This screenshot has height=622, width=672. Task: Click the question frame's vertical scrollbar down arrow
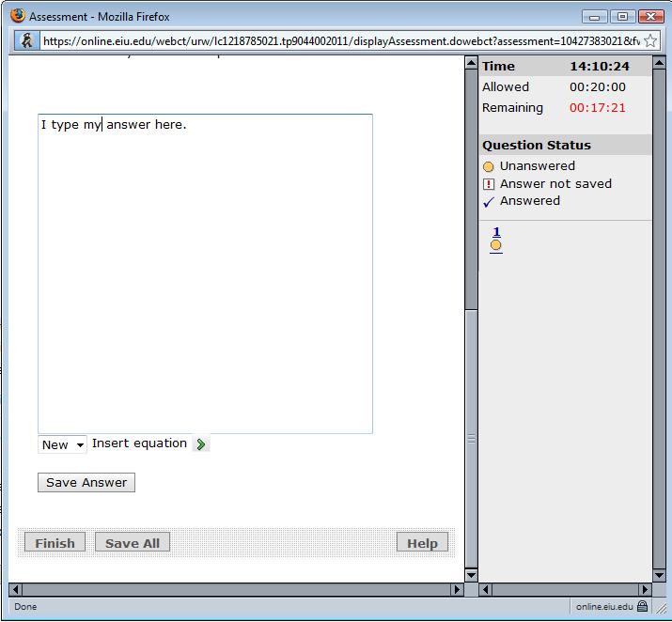(x=471, y=574)
